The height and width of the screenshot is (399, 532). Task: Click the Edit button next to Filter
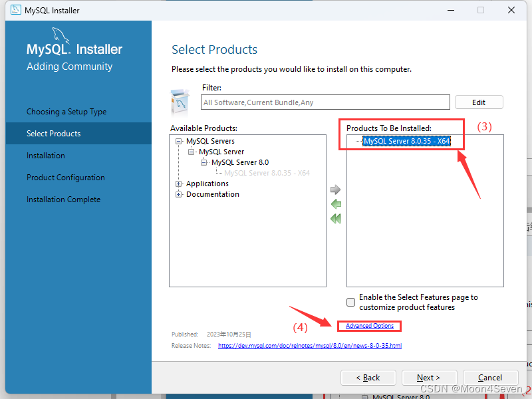[x=479, y=102]
